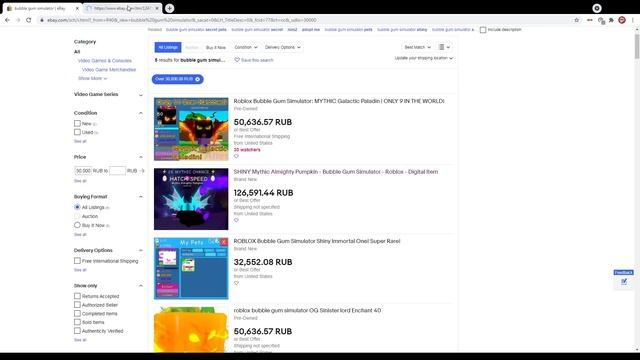Go back using browser back arrow
640x360 pixels.
point(7,20)
